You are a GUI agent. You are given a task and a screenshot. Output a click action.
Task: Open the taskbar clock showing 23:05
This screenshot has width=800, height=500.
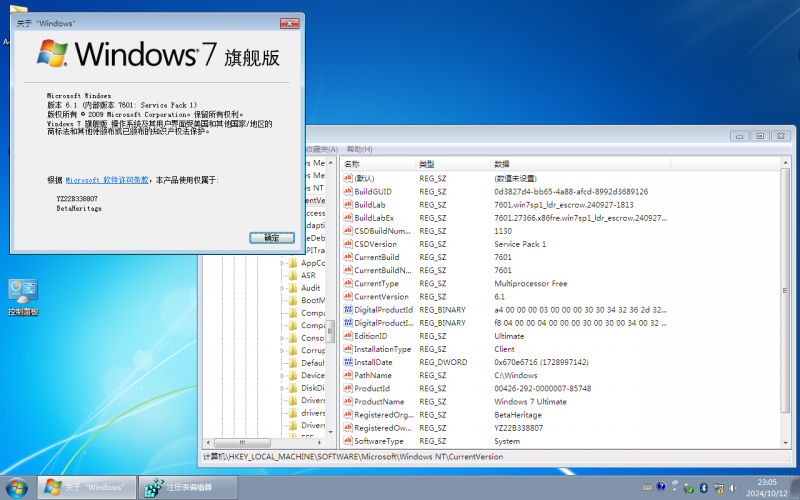click(766, 487)
